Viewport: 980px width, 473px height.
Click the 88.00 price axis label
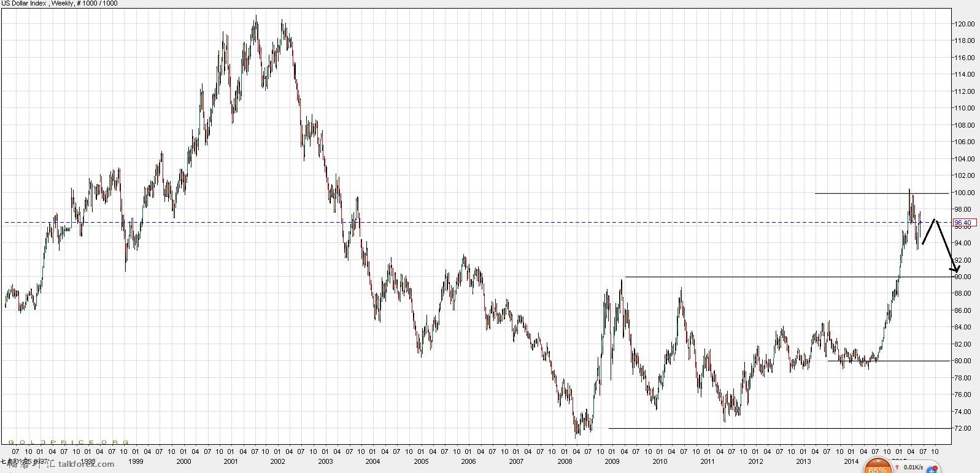tap(963, 293)
